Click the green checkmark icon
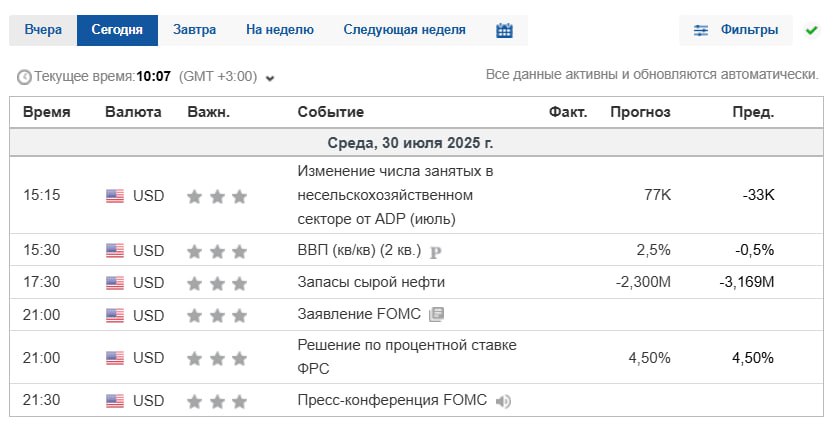This screenshot has height=428, width=834. click(811, 30)
